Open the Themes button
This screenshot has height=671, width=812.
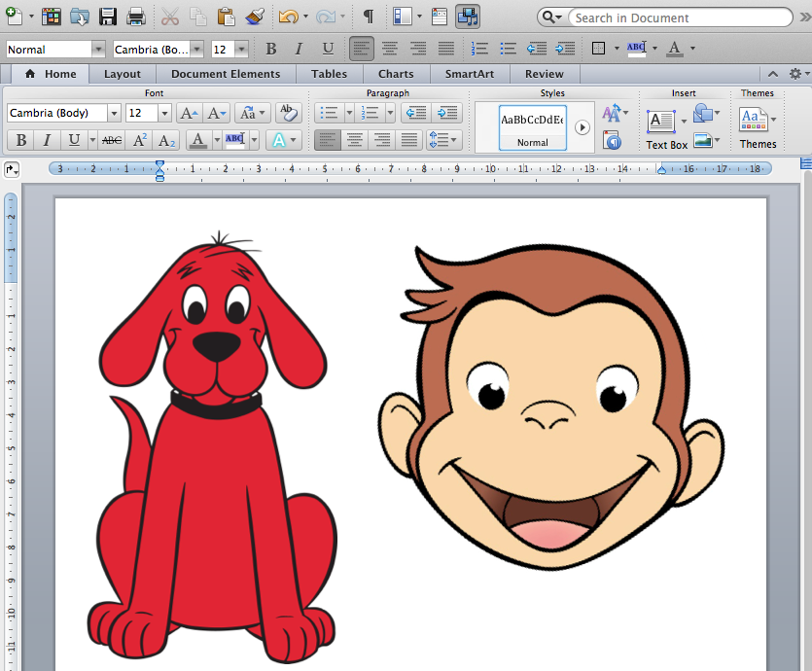pos(758,128)
